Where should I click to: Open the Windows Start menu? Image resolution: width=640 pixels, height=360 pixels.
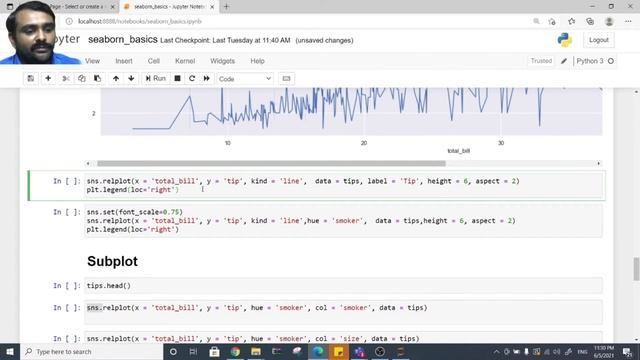click(x=10, y=351)
